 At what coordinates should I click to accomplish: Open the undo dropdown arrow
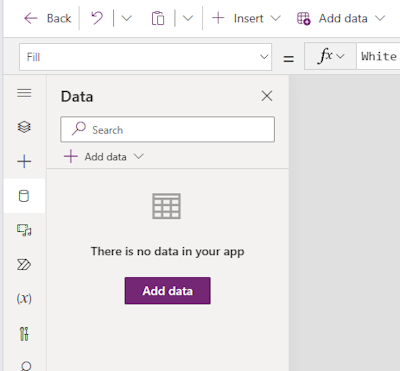pos(126,18)
